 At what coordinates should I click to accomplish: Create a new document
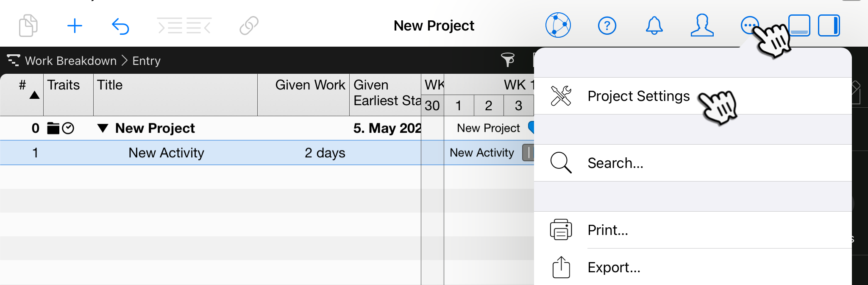point(28,25)
